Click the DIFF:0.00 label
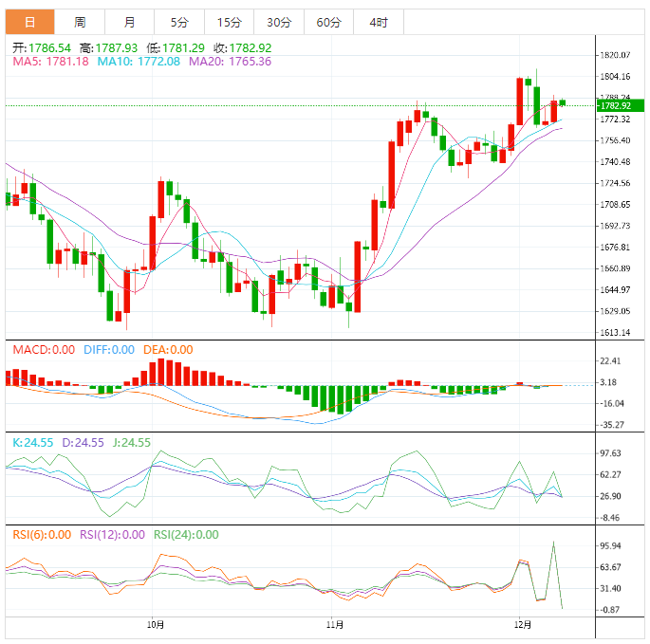The image size is (650, 644). coord(109,350)
